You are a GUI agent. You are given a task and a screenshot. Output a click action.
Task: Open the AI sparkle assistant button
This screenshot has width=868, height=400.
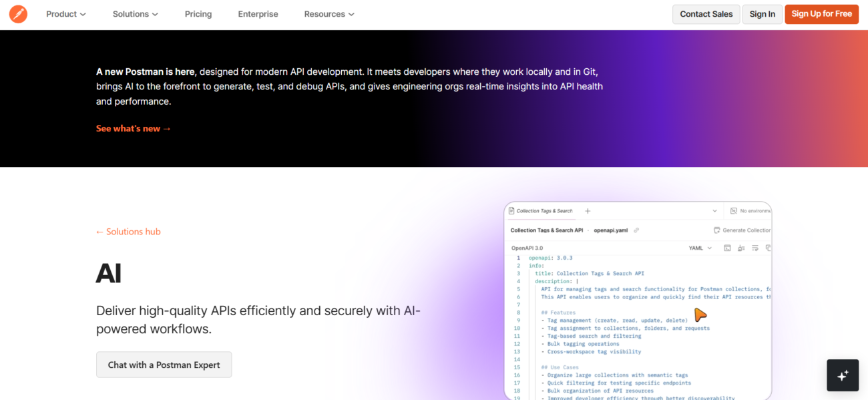(843, 375)
